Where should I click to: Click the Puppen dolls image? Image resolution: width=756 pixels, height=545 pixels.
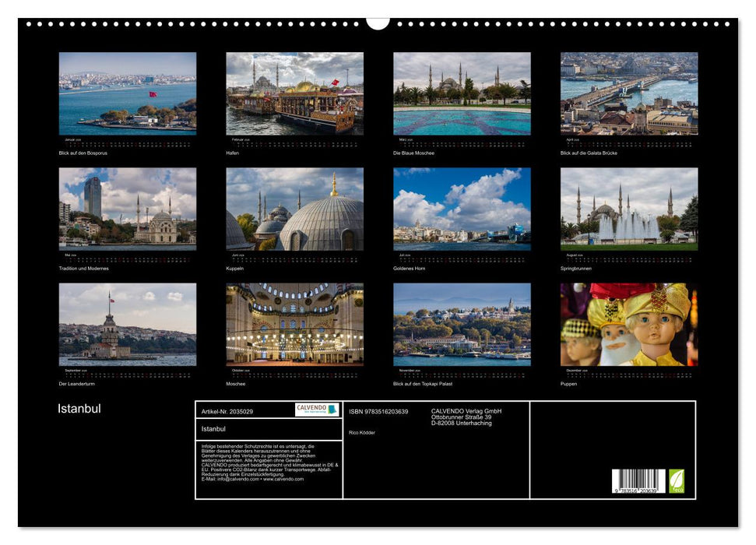(x=629, y=324)
